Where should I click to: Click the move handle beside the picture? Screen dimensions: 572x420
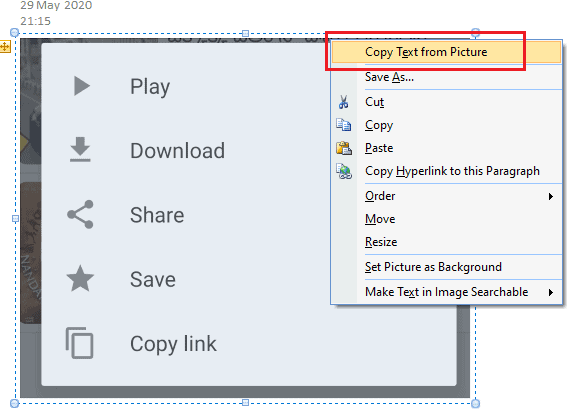tap(5, 47)
